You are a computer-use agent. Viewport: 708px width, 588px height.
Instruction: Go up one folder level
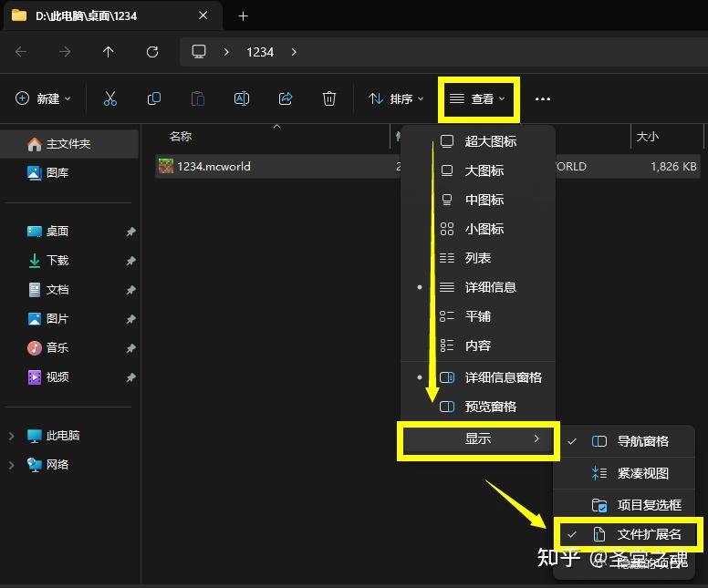pyautogui.click(x=108, y=52)
